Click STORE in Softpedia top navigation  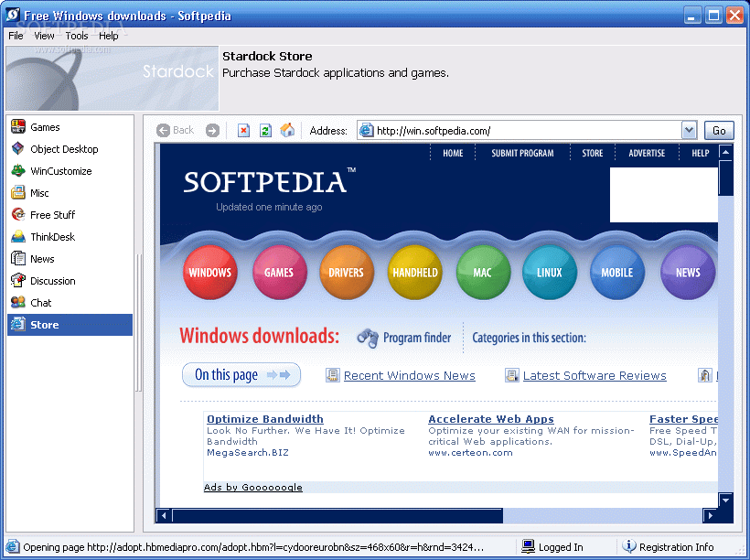(592, 153)
